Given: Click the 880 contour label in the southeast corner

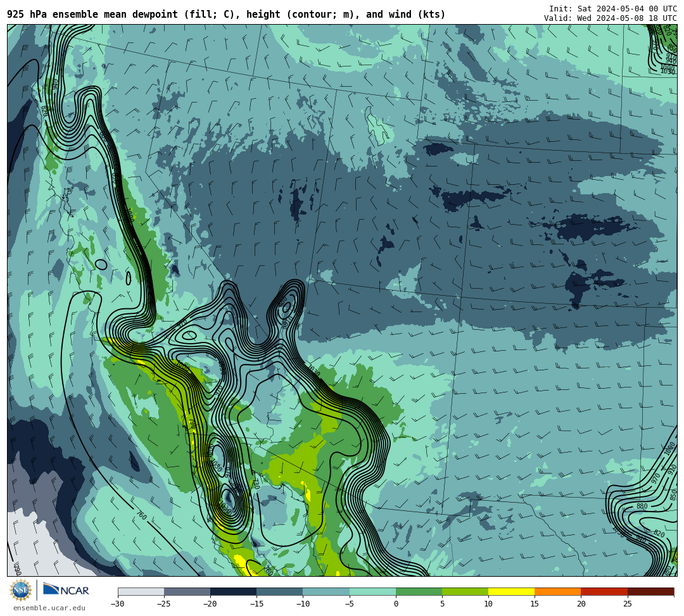Looking at the screenshot, I should (642, 506).
